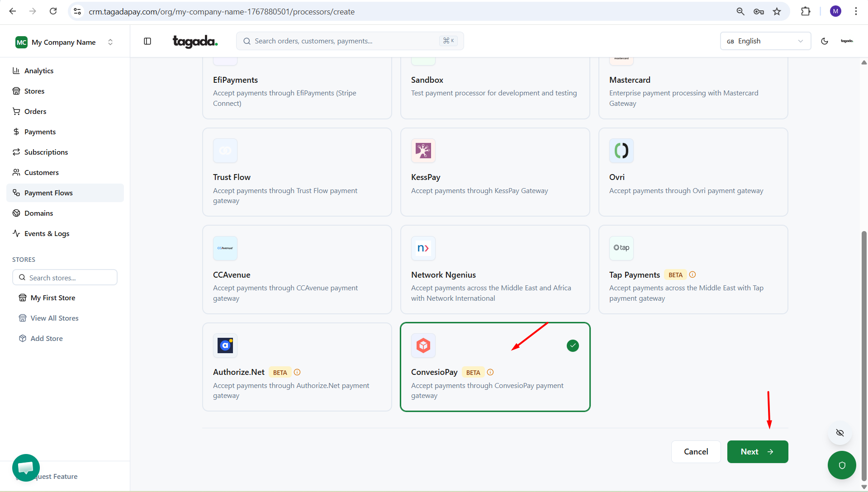Click the Network Ngenius logo icon

(x=423, y=248)
